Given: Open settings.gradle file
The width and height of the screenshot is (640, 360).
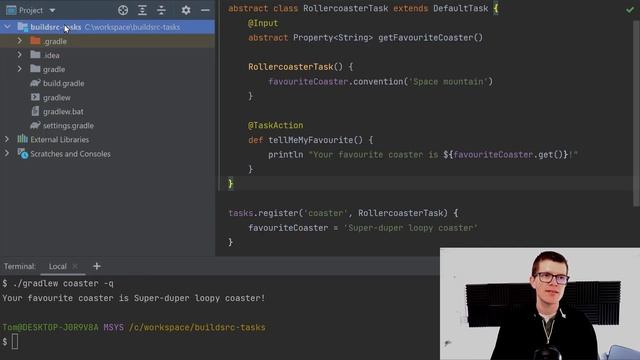Looking at the screenshot, I should (68, 126).
